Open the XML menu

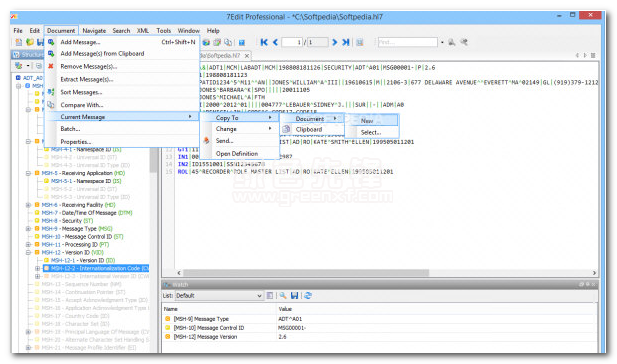pyautogui.click(x=142, y=31)
